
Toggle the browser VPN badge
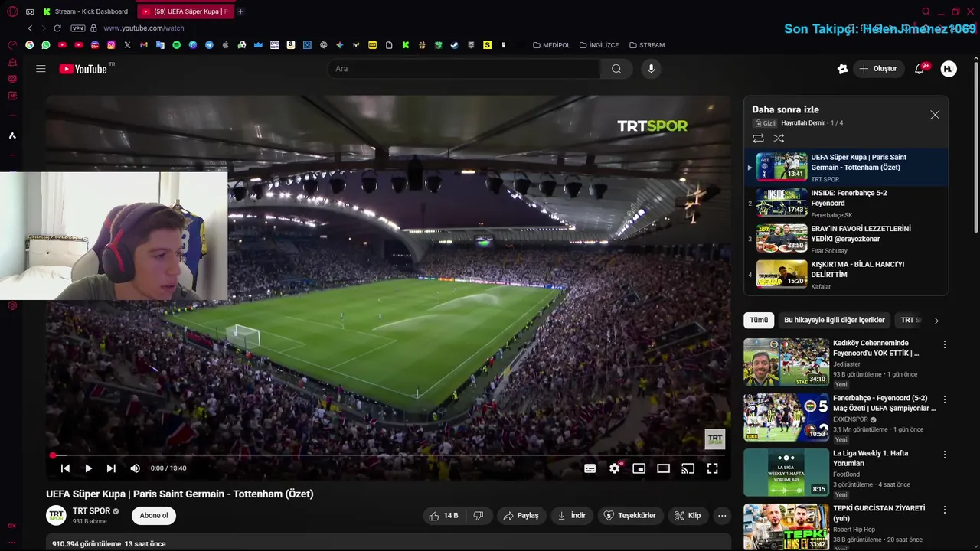[x=77, y=28]
